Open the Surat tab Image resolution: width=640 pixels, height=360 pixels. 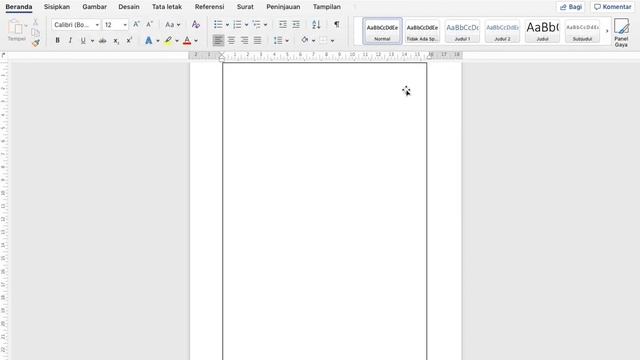[x=245, y=7]
